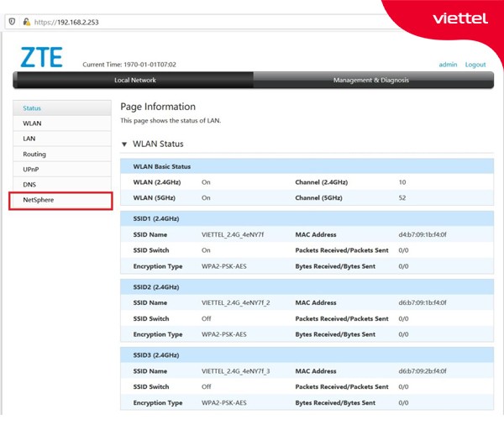
Task: Click the padlock warning icon
Action: [x=27, y=22]
